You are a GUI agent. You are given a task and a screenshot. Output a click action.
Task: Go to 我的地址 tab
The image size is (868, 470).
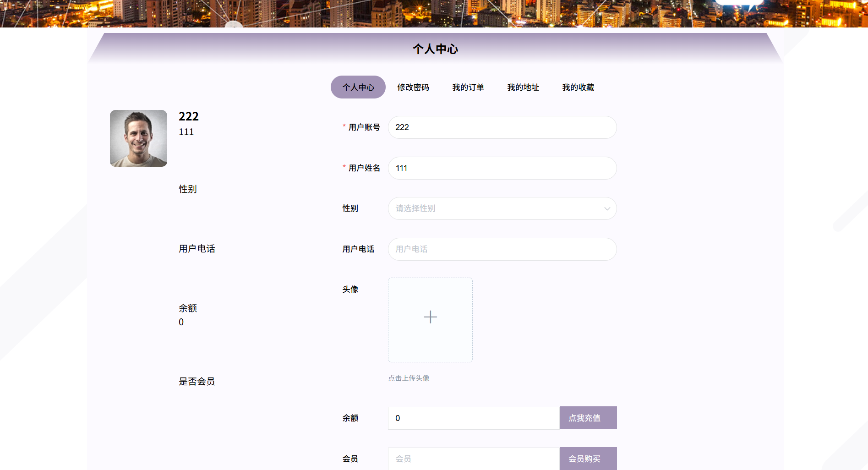523,87
